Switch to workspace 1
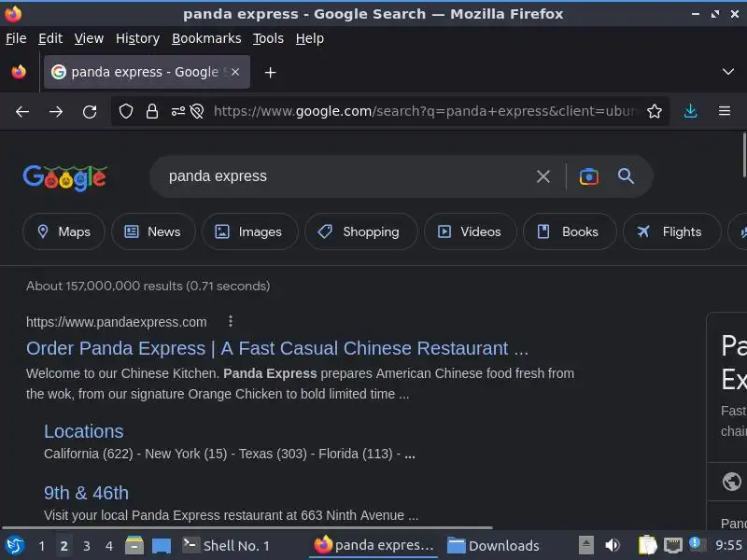This screenshot has width=747, height=560. coord(41,546)
